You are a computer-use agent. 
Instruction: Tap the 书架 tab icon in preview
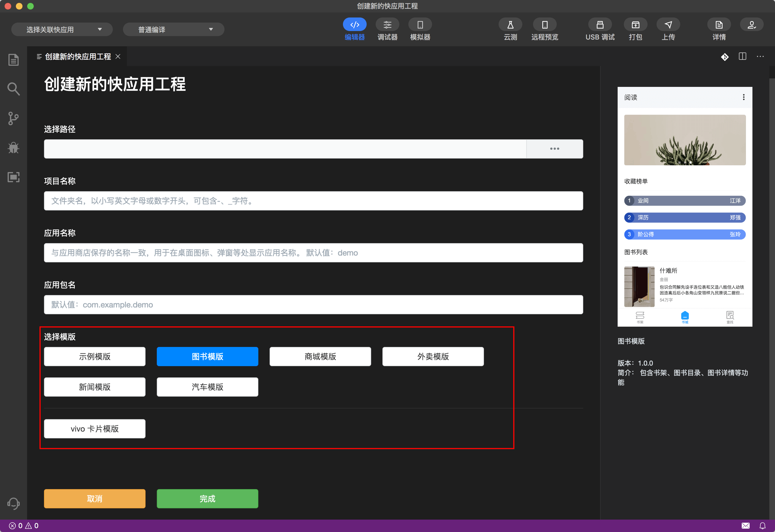pos(640,317)
